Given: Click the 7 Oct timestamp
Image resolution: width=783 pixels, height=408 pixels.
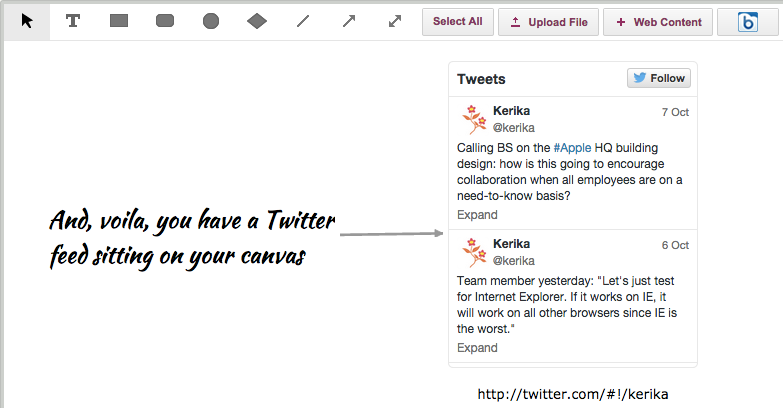Looking at the screenshot, I should click(675, 112).
